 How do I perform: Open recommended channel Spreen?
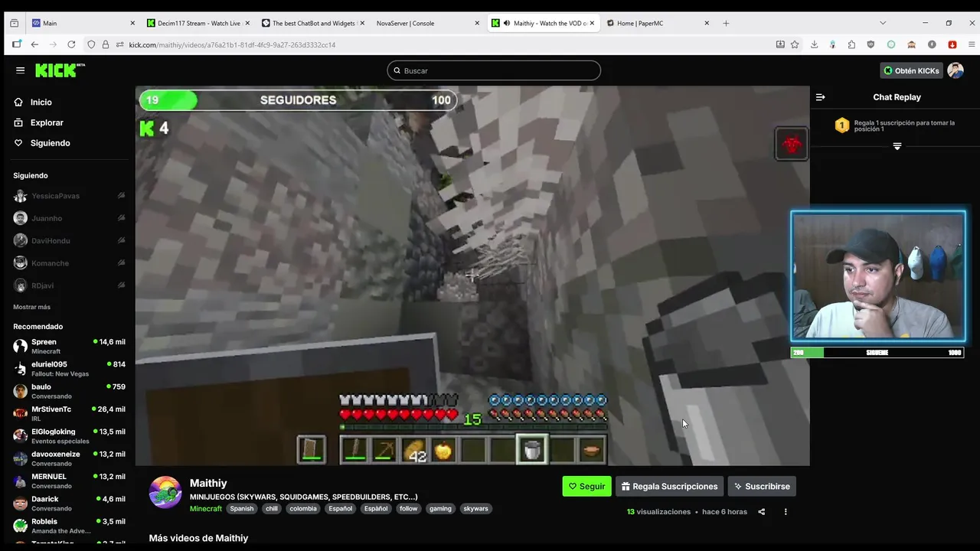coord(69,346)
